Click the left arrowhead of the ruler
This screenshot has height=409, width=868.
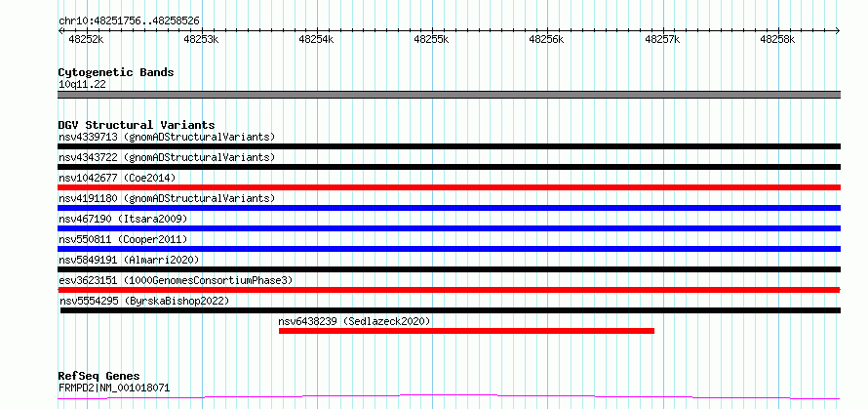[60, 30]
